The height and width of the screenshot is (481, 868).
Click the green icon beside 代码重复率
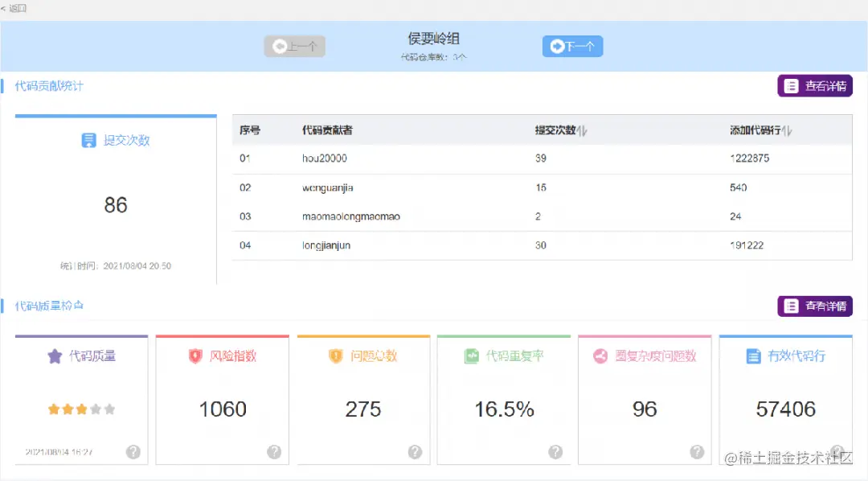point(471,356)
